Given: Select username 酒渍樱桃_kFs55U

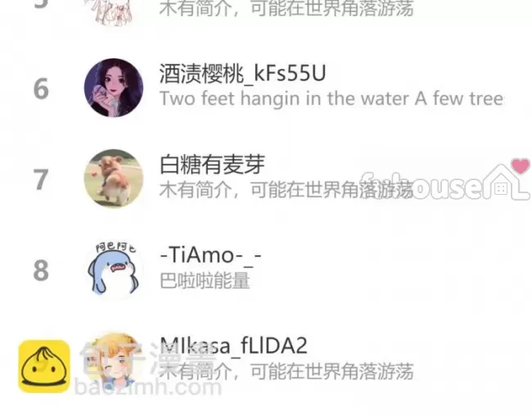Looking at the screenshot, I should coord(242,74).
